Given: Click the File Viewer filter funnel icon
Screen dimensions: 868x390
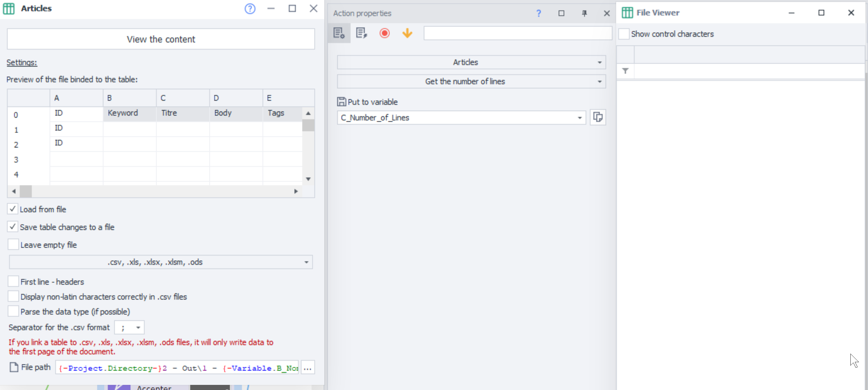Looking at the screenshot, I should coord(625,71).
